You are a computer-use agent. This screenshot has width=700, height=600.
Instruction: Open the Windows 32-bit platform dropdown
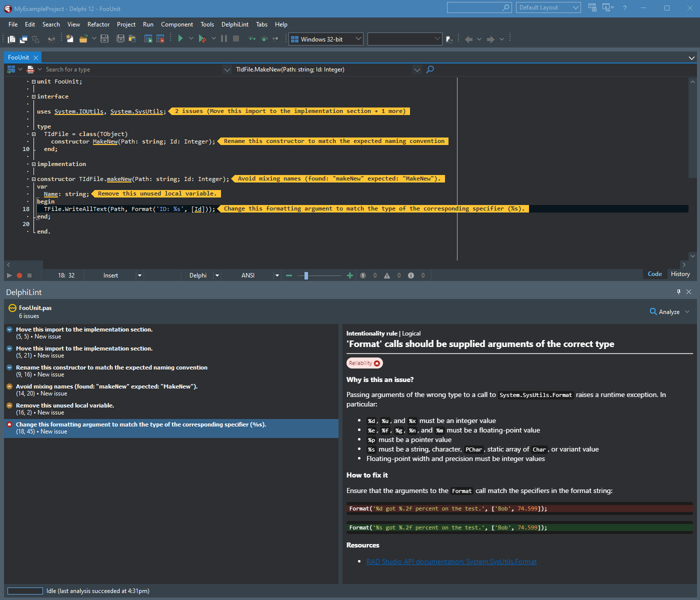point(325,39)
